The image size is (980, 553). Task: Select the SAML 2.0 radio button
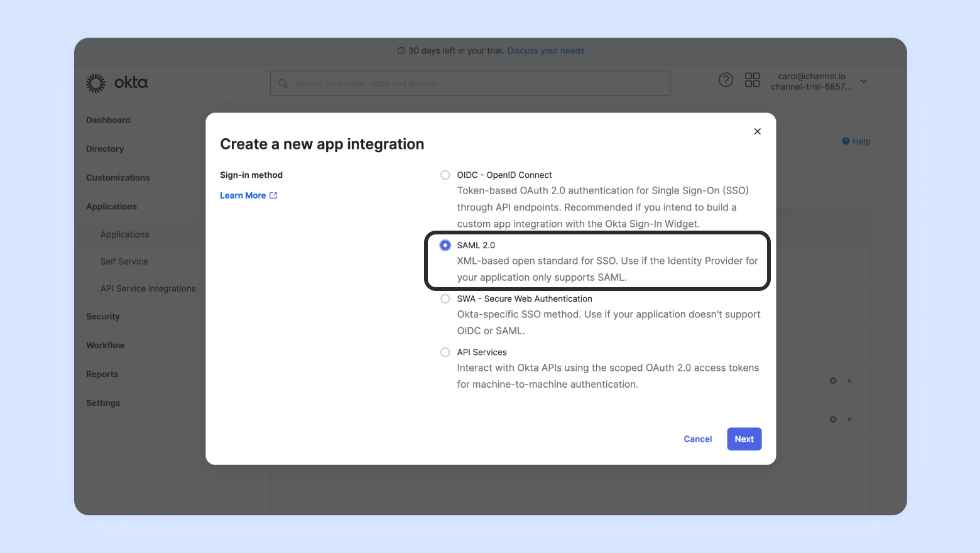[x=445, y=245]
